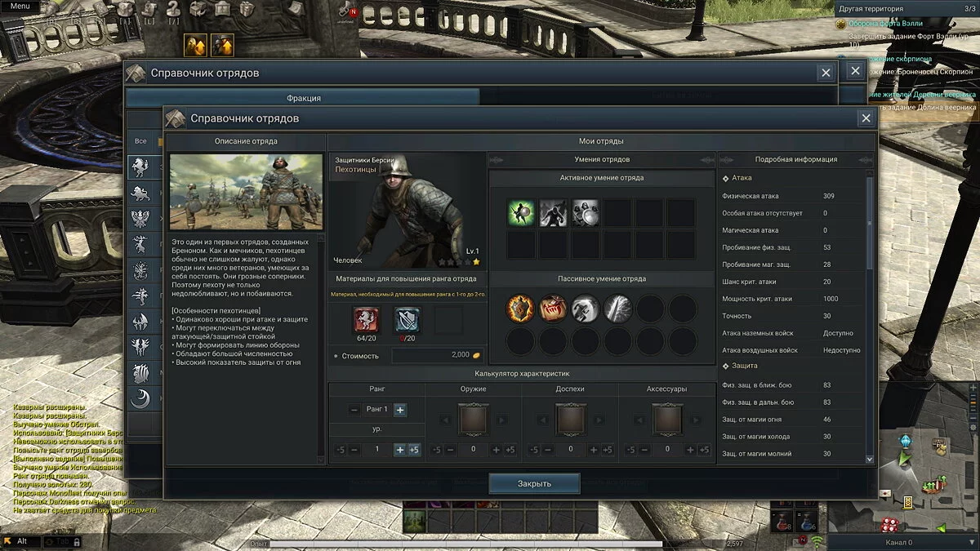The width and height of the screenshot is (980, 551).
Task: Open the Menu button in top-left corner
Action: click(20, 6)
